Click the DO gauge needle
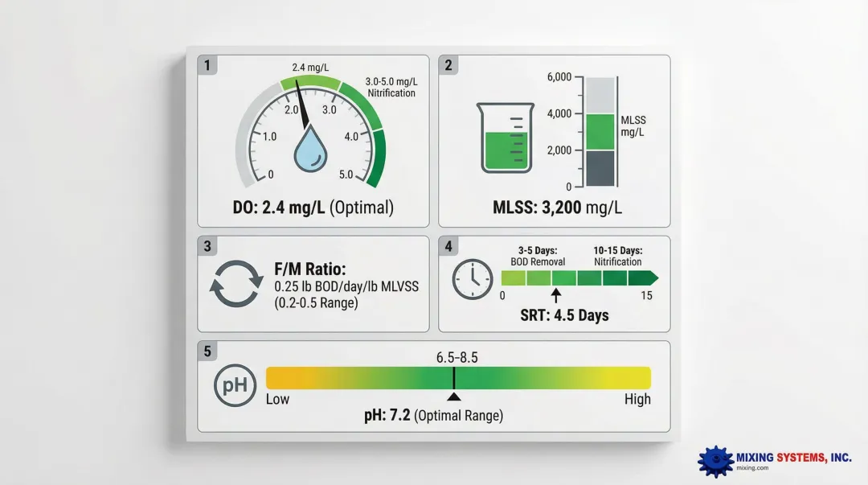Screen dimensions: 868x485 click(x=302, y=105)
